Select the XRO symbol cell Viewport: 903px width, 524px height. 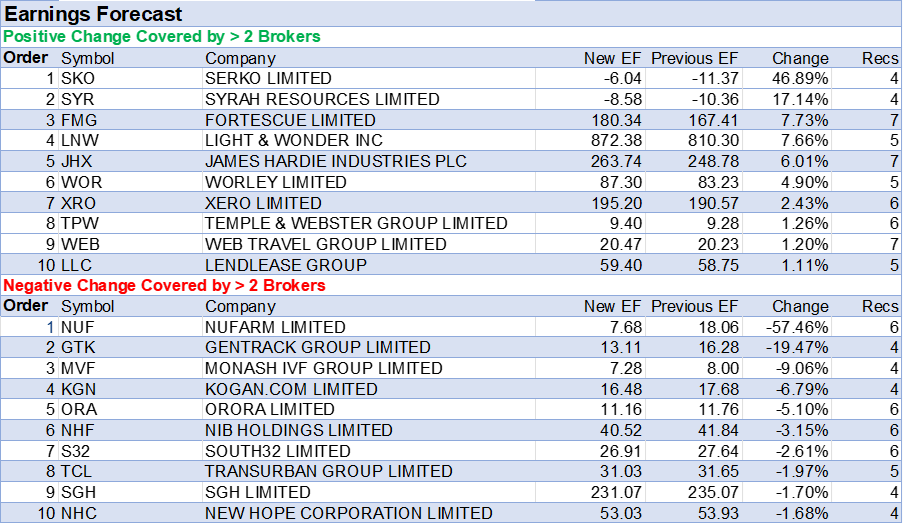78,203
